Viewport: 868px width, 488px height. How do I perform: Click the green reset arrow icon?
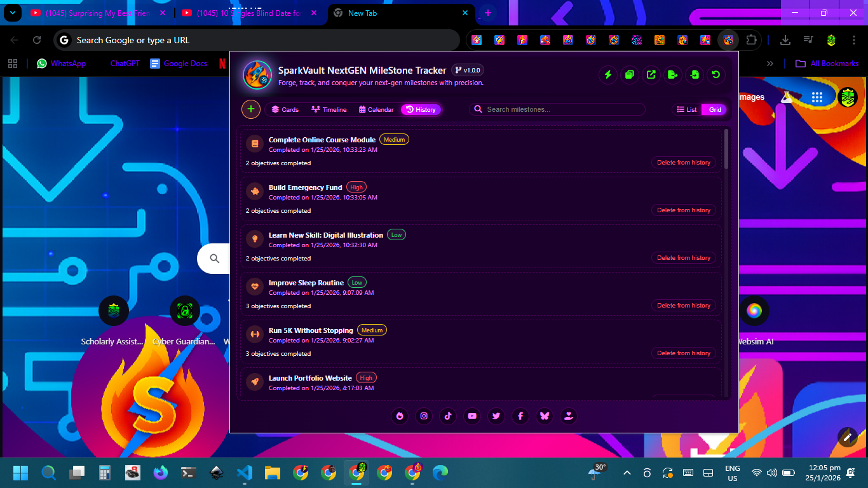[x=716, y=75]
